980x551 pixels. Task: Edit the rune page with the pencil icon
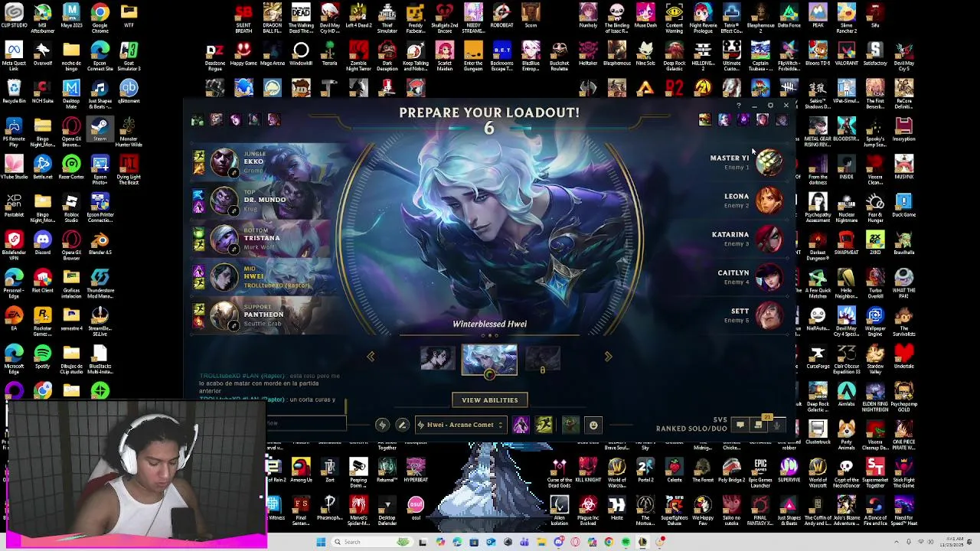[x=401, y=425]
